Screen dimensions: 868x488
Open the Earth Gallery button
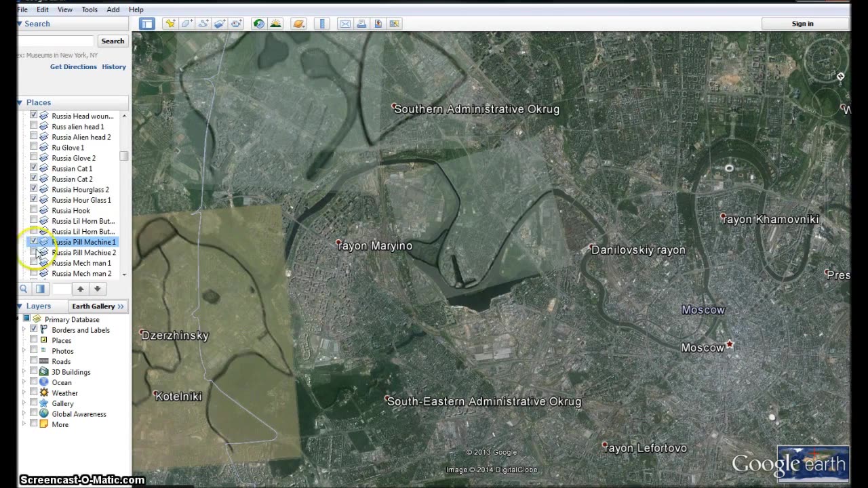(98, 306)
